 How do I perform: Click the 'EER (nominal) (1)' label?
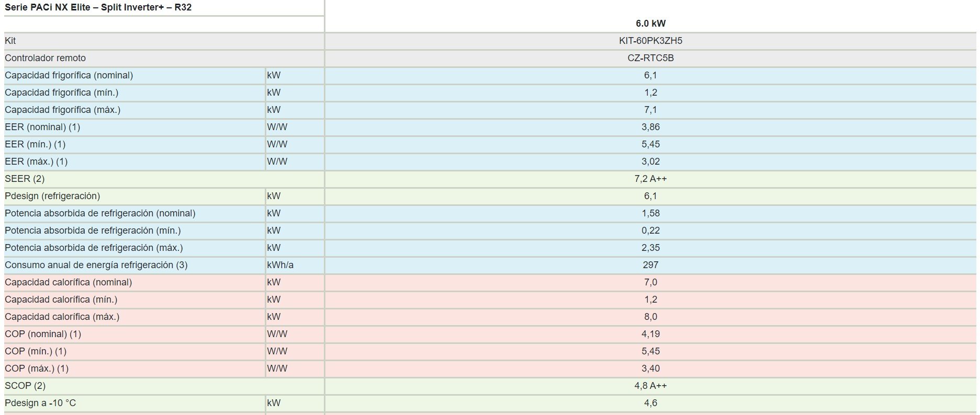pyautogui.click(x=42, y=127)
